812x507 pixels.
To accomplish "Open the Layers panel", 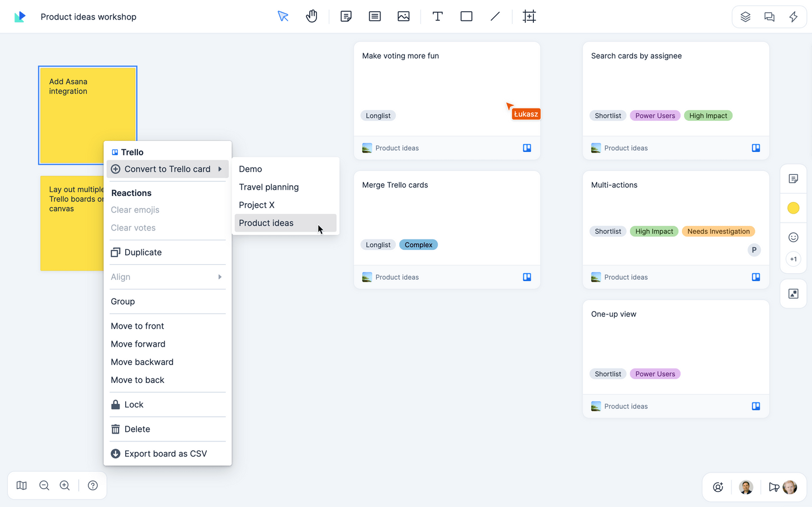I will pyautogui.click(x=745, y=17).
